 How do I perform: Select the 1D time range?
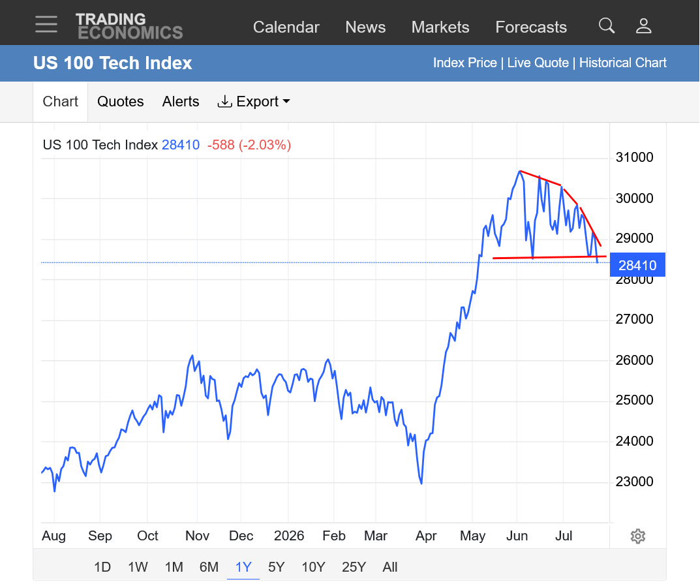[102, 567]
